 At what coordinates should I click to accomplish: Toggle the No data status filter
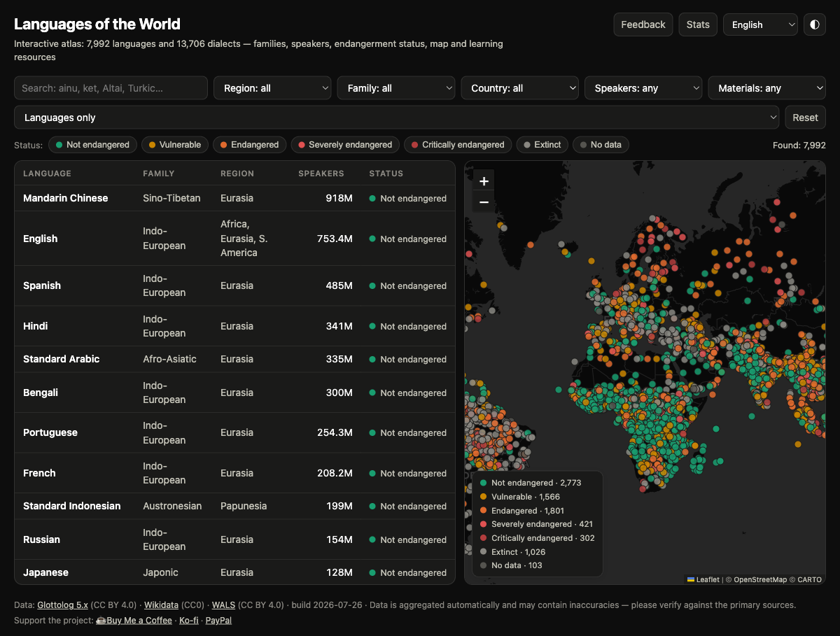(601, 145)
